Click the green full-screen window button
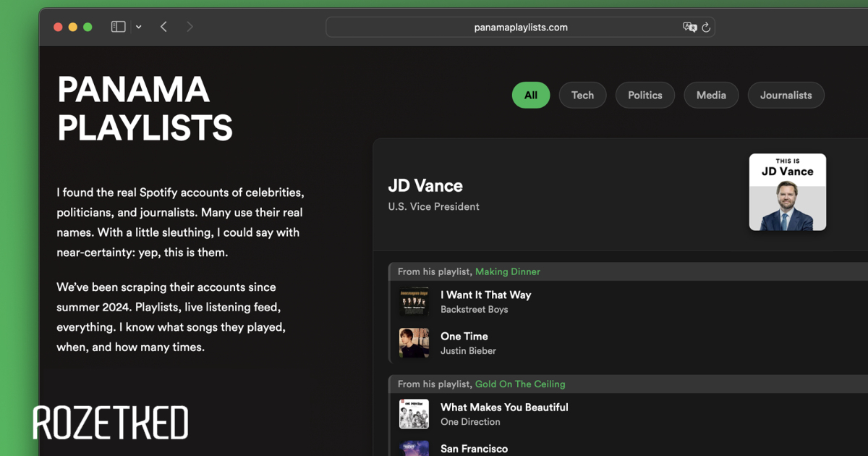The height and width of the screenshot is (456, 868). [88, 27]
